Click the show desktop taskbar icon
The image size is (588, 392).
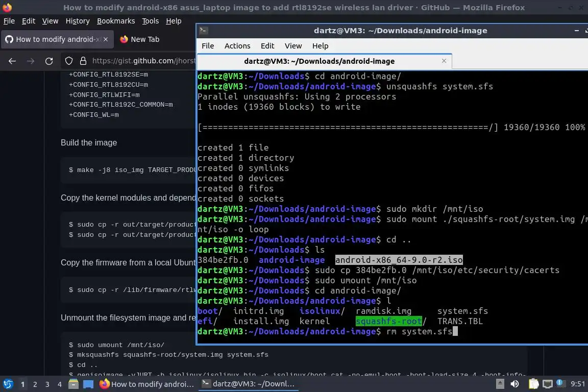point(88,384)
